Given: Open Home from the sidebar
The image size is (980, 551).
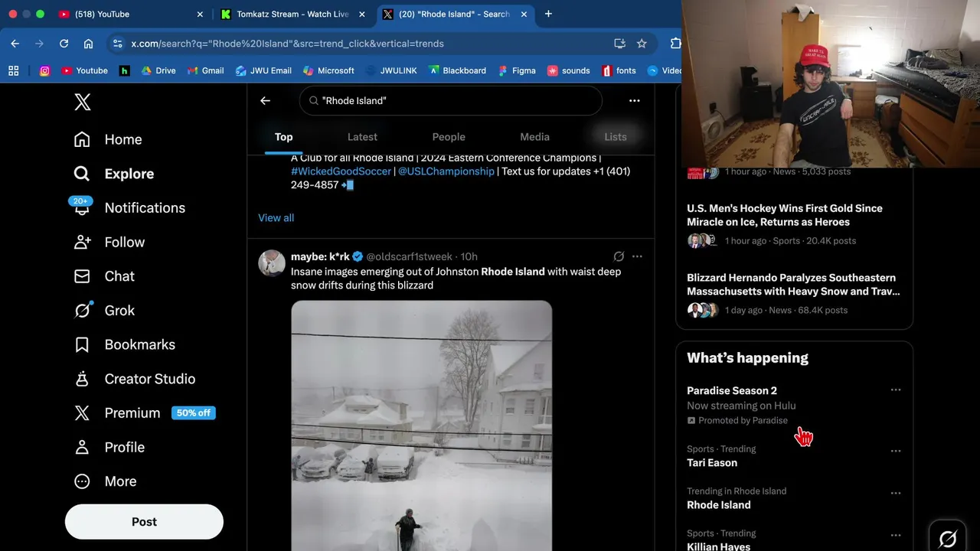Looking at the screenshot, I should point(108,139).
